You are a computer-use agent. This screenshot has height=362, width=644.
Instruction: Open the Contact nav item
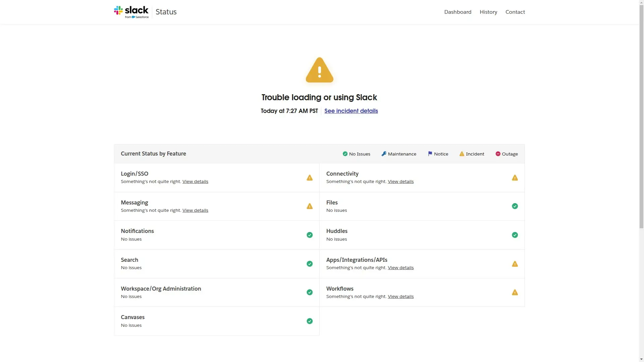click(515, 12)
